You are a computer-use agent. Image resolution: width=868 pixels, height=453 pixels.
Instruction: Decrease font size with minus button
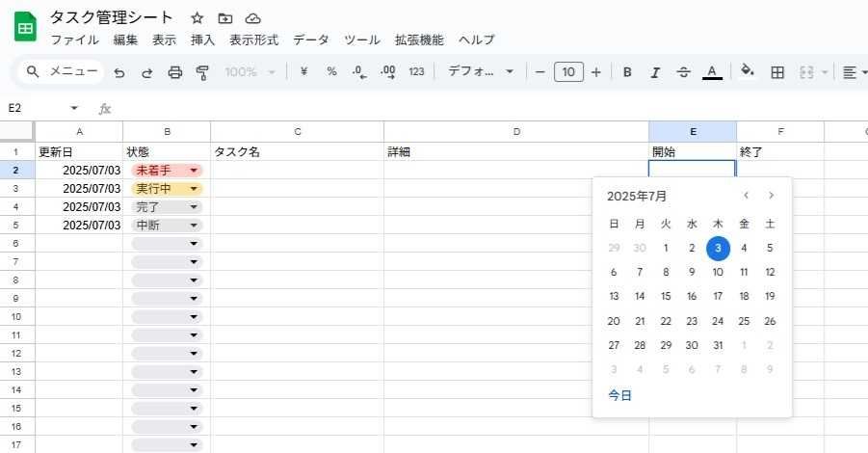pos(540,72)
